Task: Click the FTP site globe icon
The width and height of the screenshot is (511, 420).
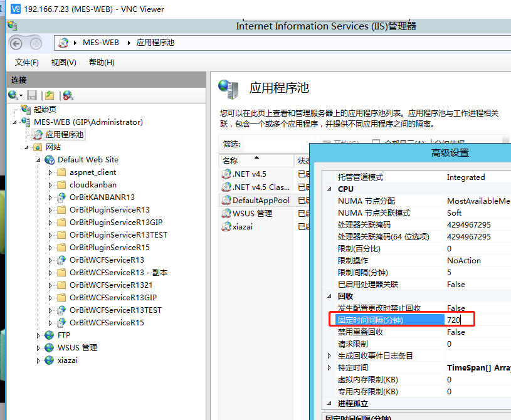Action: coord(49,335)
